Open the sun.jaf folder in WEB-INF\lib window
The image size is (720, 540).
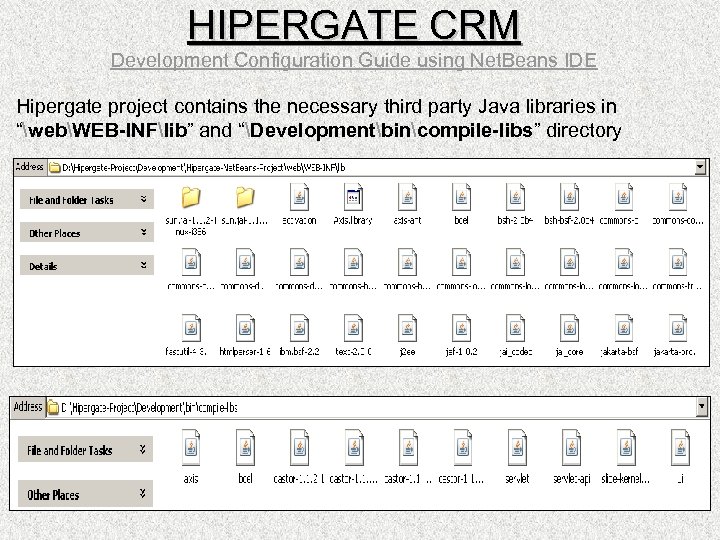[x=245, y=197]
